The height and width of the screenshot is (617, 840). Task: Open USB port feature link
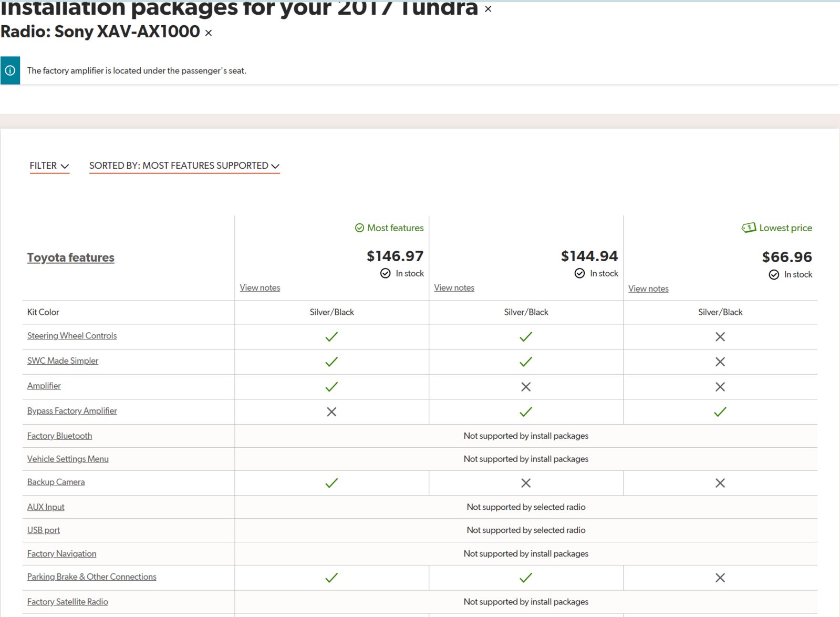(x=44, y=530)
